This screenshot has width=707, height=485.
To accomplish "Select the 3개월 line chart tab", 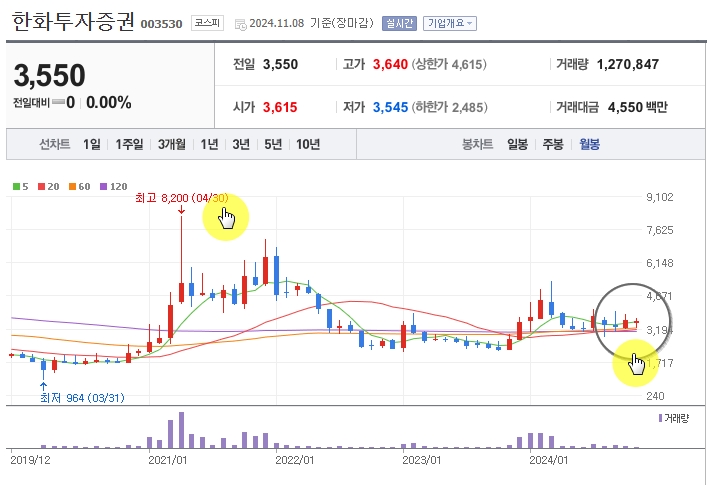I will coord(171,144).
